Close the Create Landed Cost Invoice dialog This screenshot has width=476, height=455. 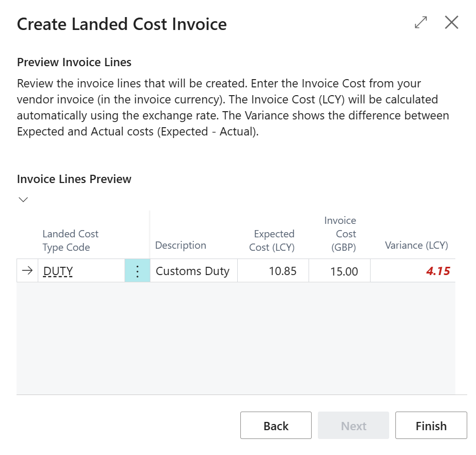coord(451,23)
